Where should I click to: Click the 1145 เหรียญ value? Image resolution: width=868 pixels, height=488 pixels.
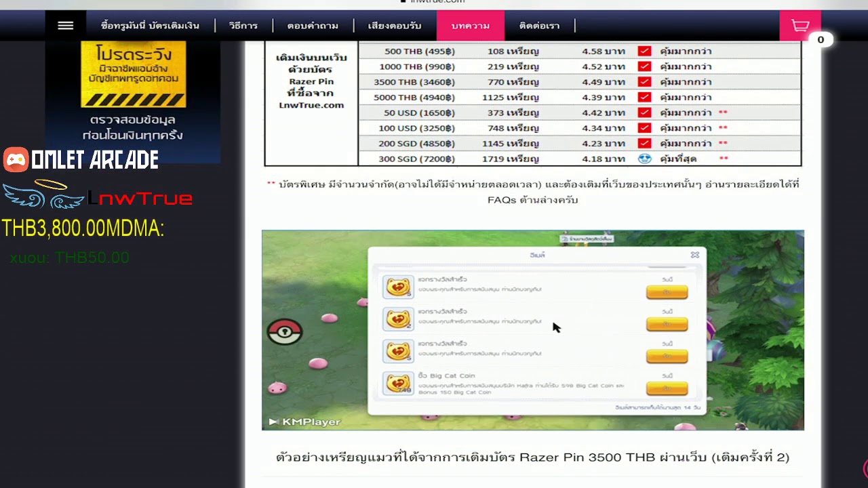[x=510, y=144]
